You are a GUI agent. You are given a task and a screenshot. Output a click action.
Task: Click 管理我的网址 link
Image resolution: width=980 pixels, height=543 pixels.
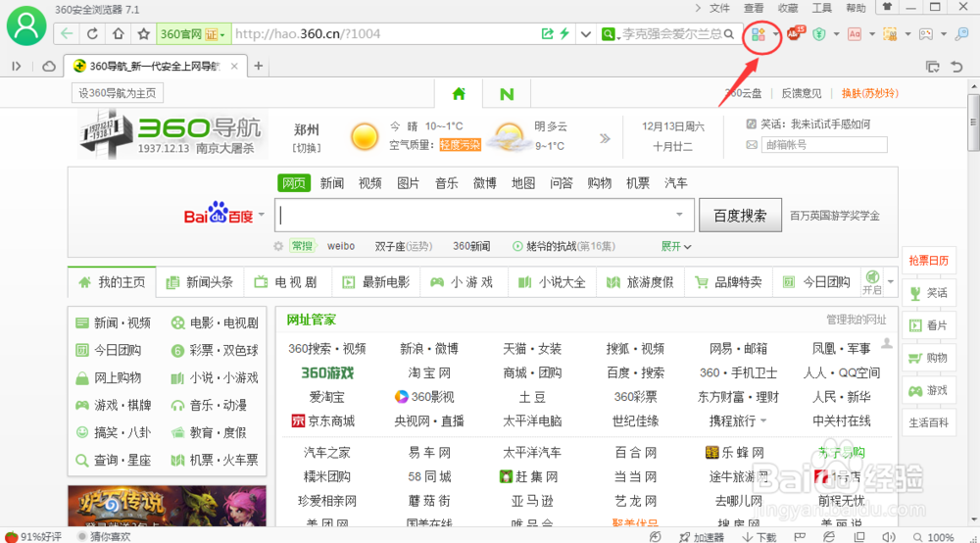tap(857, 320)
